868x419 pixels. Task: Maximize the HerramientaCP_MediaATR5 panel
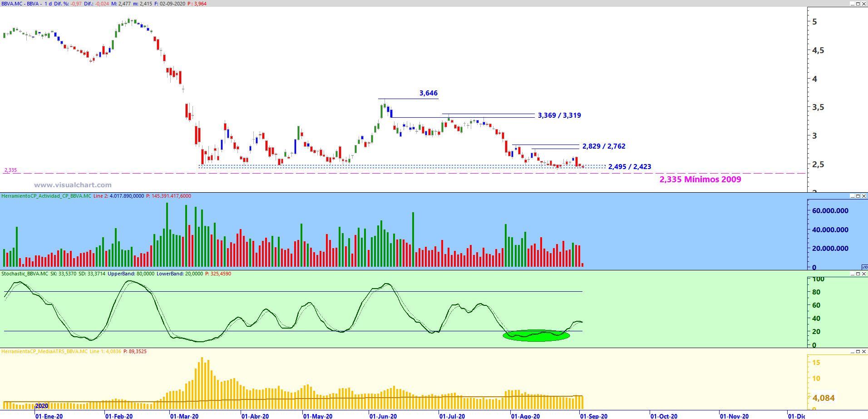click(858, 351)
